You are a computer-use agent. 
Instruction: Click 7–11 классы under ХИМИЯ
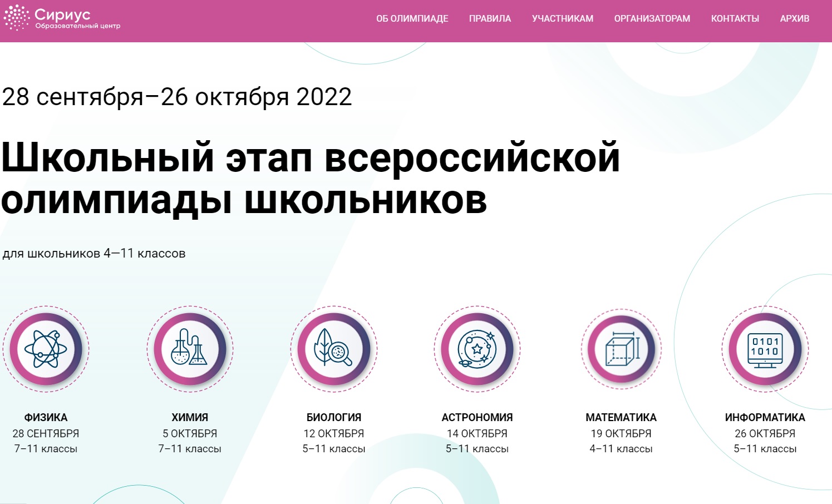click(190, 449)
